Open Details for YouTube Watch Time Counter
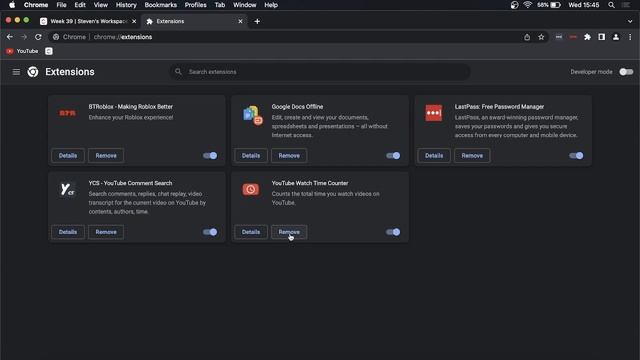The height and width of the screenshot is (360, 640). coord(251,232)
